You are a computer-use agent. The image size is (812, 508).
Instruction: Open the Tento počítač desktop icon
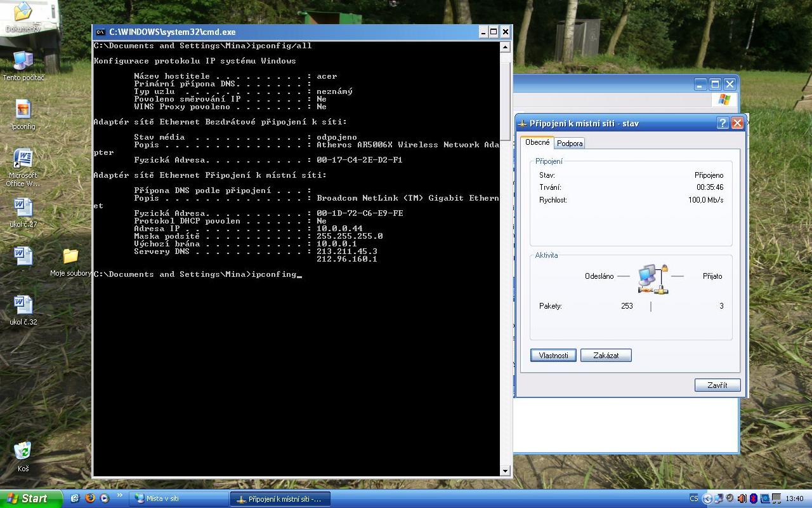23,62
